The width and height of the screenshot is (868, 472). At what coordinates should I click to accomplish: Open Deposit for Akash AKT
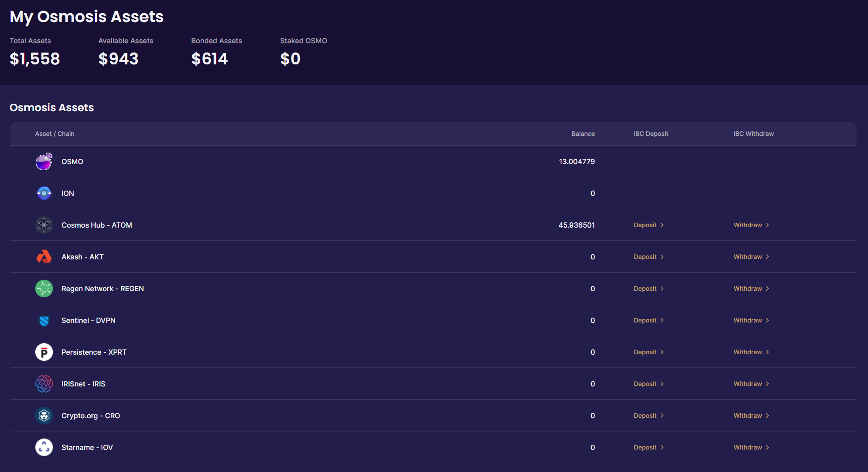coord(648,257)
